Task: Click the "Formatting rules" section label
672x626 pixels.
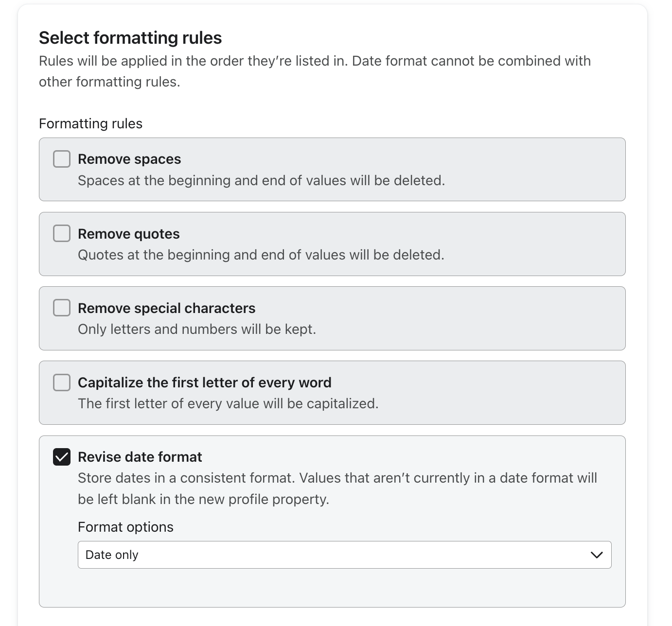Action: (x=90, y=123)
